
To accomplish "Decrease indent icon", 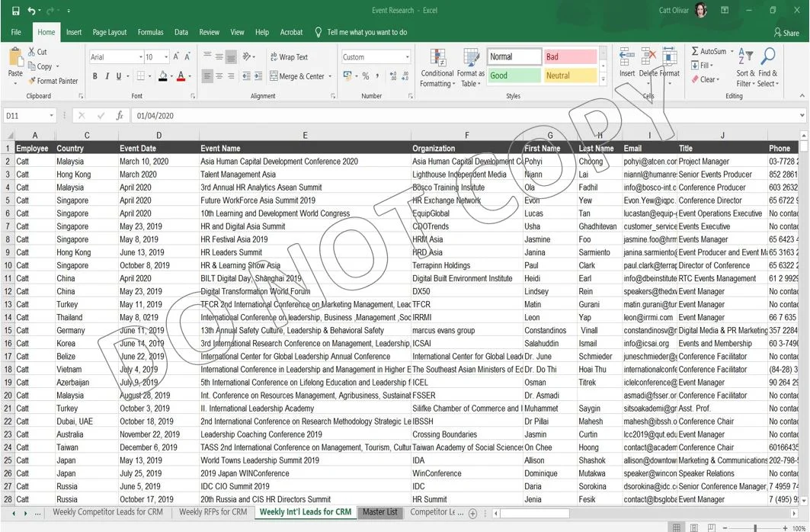I will [x=246, y=76].
